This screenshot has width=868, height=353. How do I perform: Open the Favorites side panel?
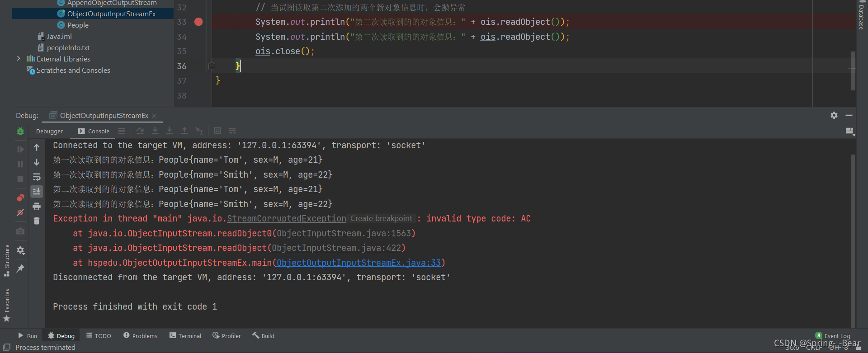[x=7, y=305]
